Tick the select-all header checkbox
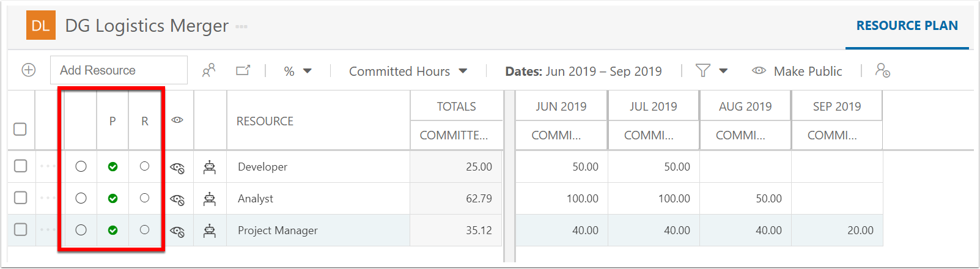Viewport: 980px width, 269px height. click(20, 129)
